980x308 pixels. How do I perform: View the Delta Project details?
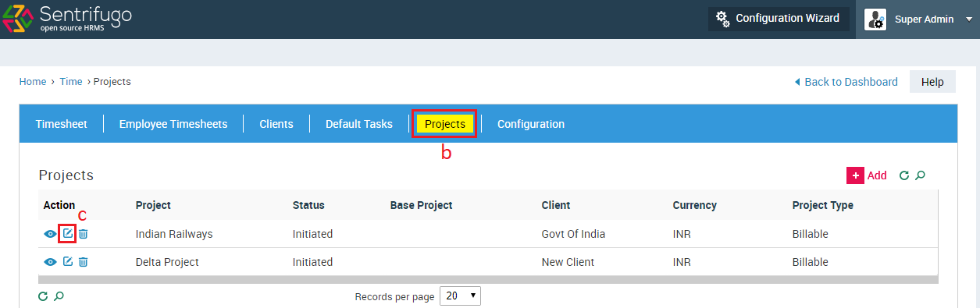point(50,262)
